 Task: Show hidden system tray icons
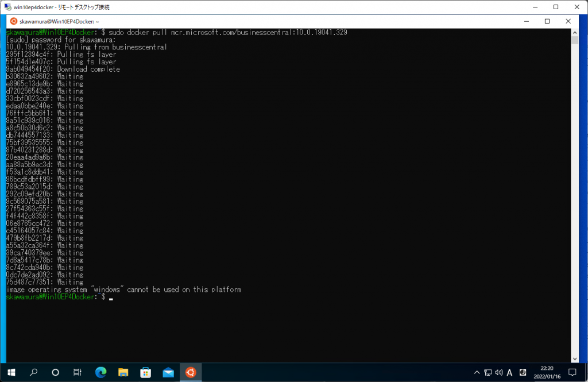(x=477, y=372)
